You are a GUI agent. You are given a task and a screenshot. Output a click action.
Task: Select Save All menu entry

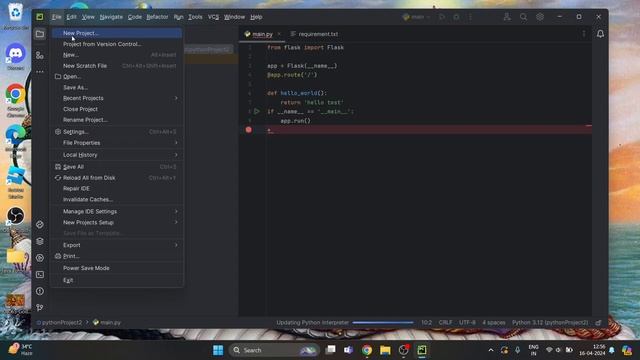(x=117, y=167)
